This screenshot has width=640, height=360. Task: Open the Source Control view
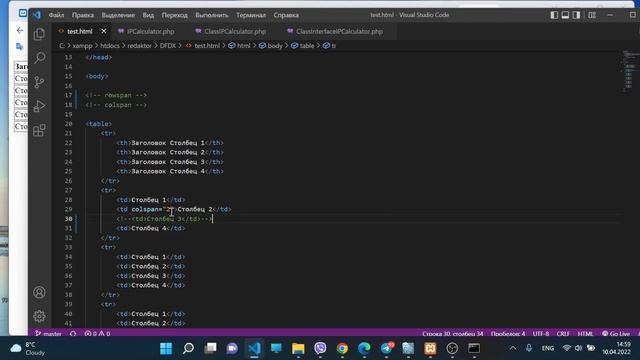pyautogui.click(x=39, y=82)
